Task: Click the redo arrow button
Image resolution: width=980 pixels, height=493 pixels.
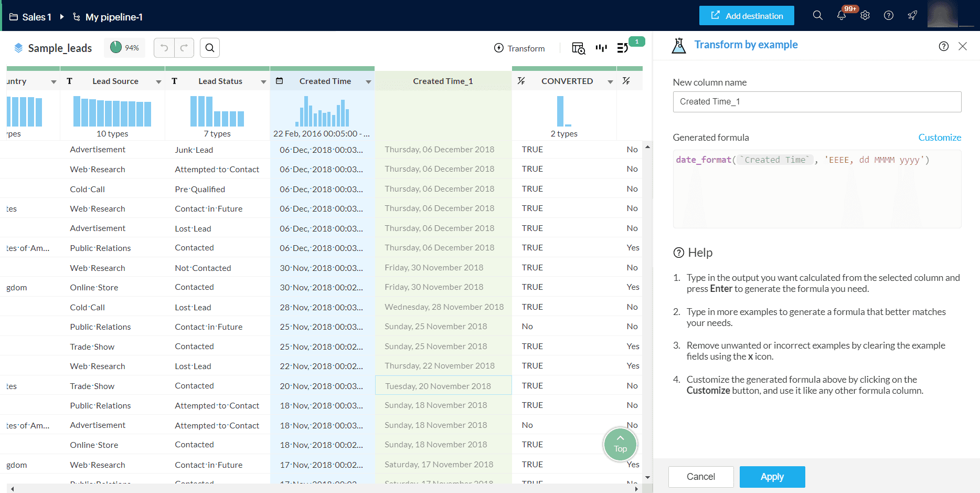Action: (x=184, y=48)
